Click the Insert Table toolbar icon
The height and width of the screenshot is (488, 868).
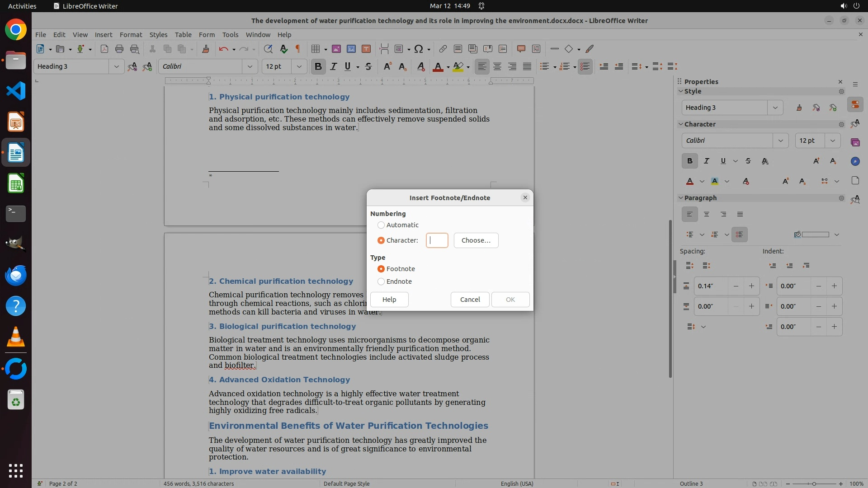[x=316, y=49]
